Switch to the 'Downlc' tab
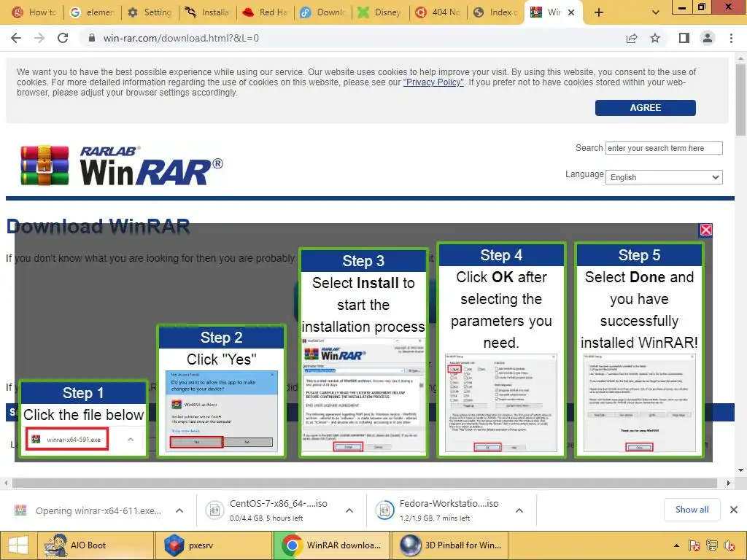This screenshot has width=747, height=560. pos(322,12)
